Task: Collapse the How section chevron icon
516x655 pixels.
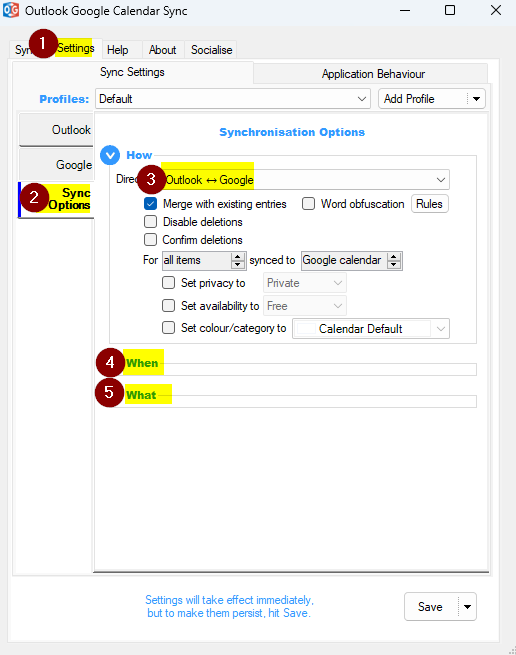Action: 110,155
